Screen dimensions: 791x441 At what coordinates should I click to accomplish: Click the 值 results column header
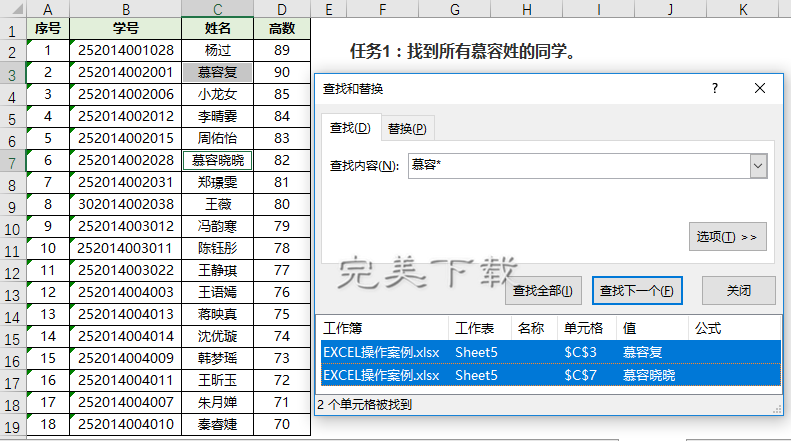tap(652, 328)
